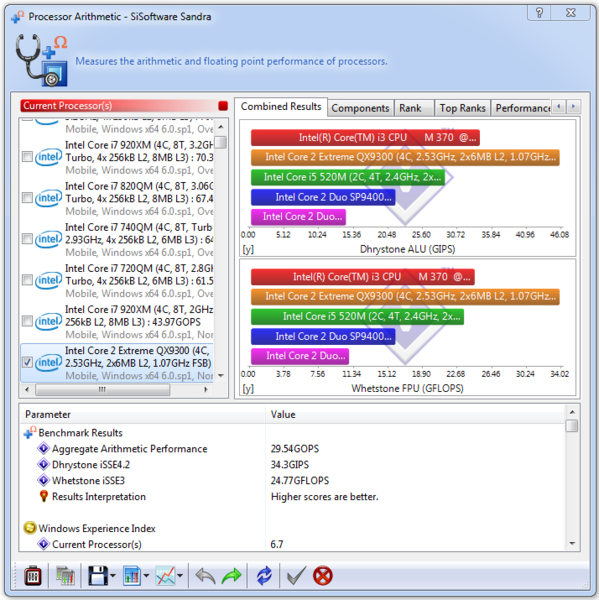Switch to the Components tab
This screenshot has height=600, width=599.
click(x=360, y=108)
